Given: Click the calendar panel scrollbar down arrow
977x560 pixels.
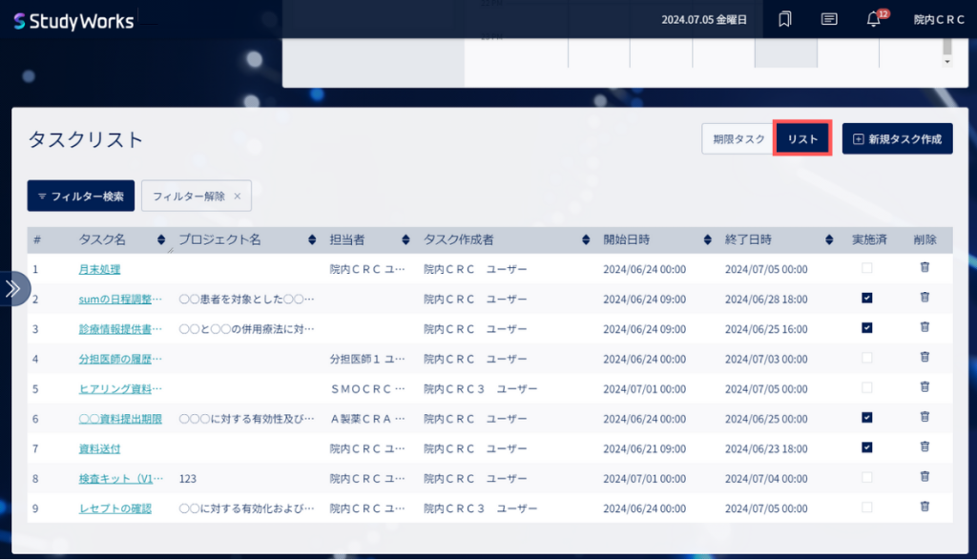Looking at the screenshot, I should point(947,62).
